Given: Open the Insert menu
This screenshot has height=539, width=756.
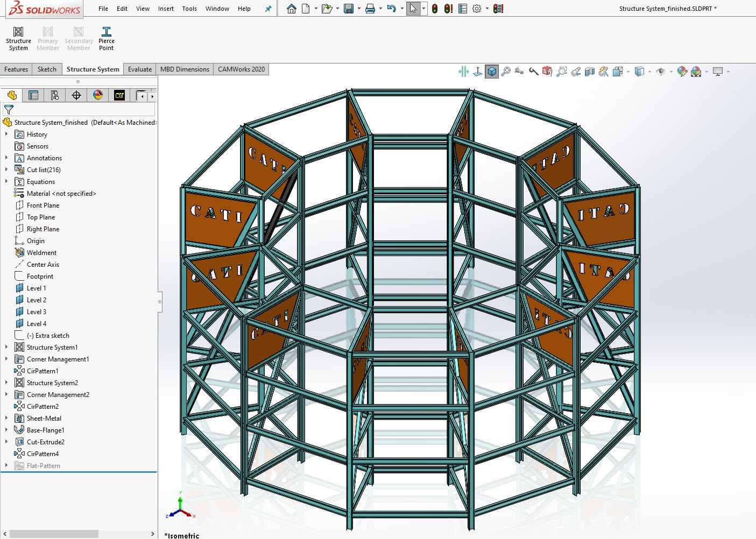Looking at the screenshot, I should [x=166, y=9].
